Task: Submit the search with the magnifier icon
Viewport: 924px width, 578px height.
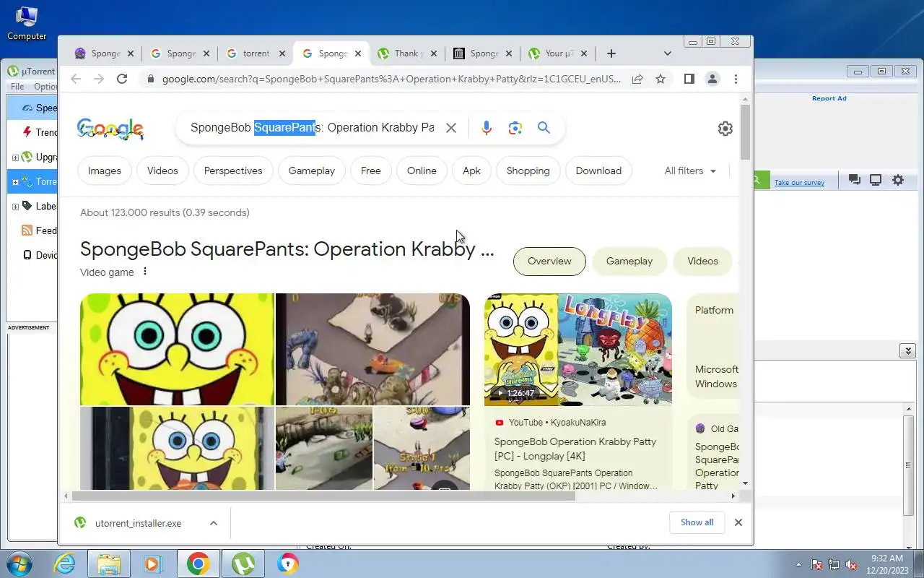Action: pyautogui.click(x=544, y=128)
